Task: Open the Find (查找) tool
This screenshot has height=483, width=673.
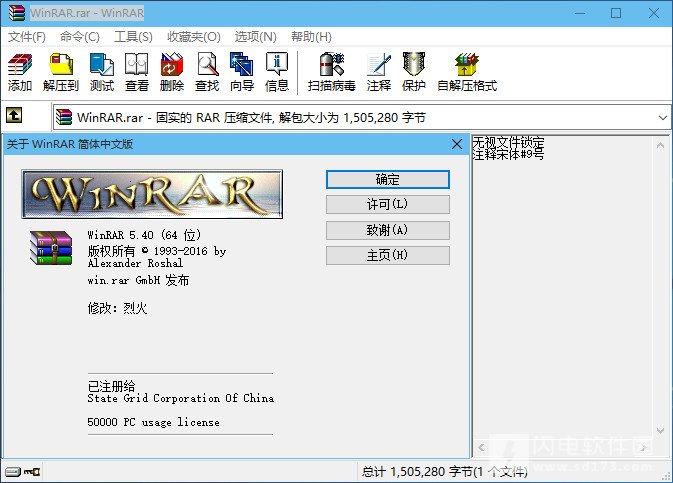Action: (x=207, y=72)
